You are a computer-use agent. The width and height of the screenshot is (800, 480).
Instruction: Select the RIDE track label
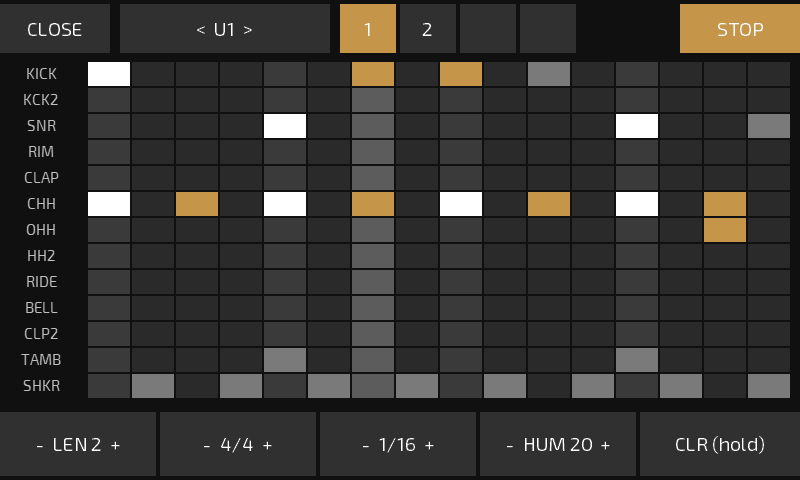coord(41,282)
